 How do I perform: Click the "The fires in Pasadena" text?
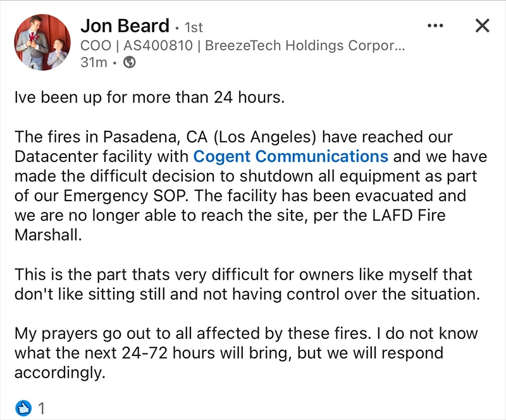point(89,137)
